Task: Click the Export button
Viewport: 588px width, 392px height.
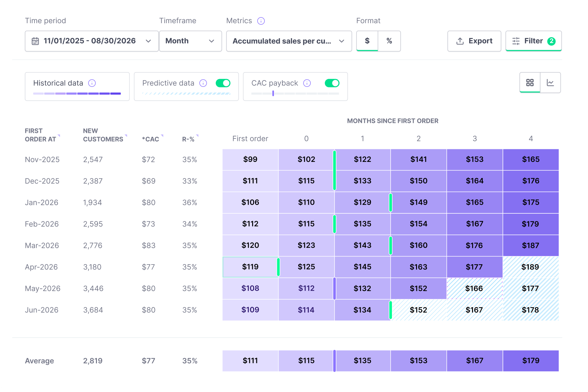Action: [x=474, y=41]
